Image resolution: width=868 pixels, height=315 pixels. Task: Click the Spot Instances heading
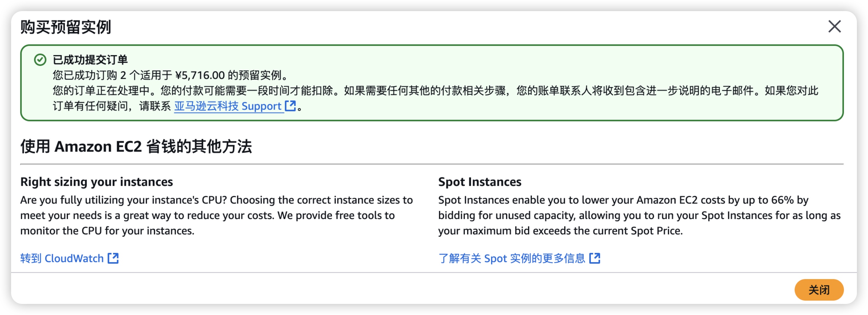pyautogui.click(x=480, y=182)
